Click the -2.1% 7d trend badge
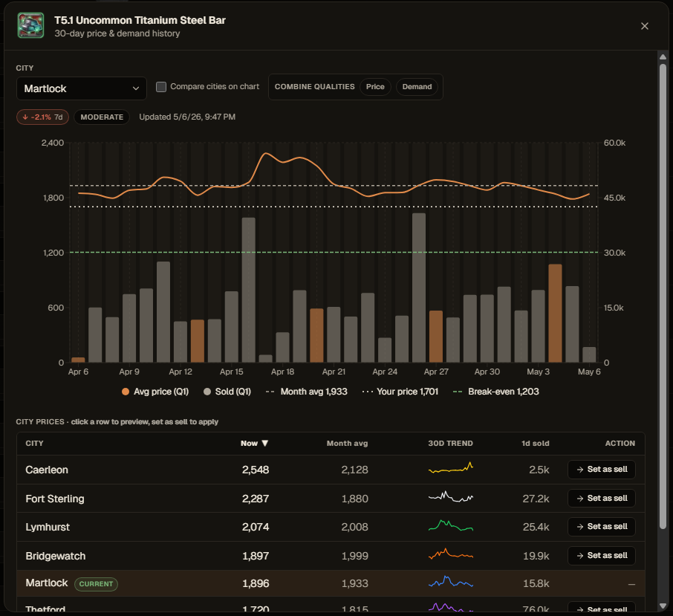The height and width of the screenshot is (616, 673). (42, 117)
